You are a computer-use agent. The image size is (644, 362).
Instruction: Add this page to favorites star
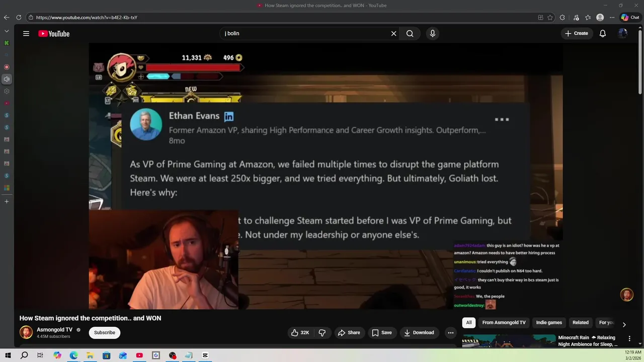[550, 18]
